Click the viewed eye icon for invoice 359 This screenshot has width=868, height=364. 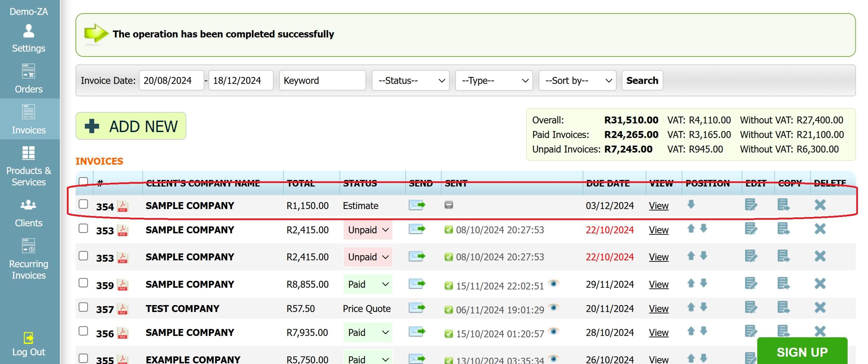tap(553, 284)
